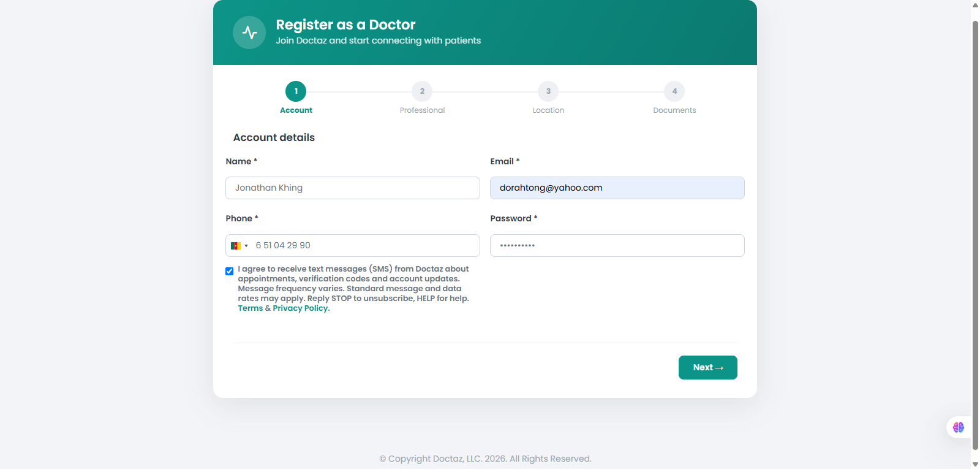Viewport: 980px width, 469px height.
Task: Click the "Register as a Doctor" title
Action: tap(345, 25)
